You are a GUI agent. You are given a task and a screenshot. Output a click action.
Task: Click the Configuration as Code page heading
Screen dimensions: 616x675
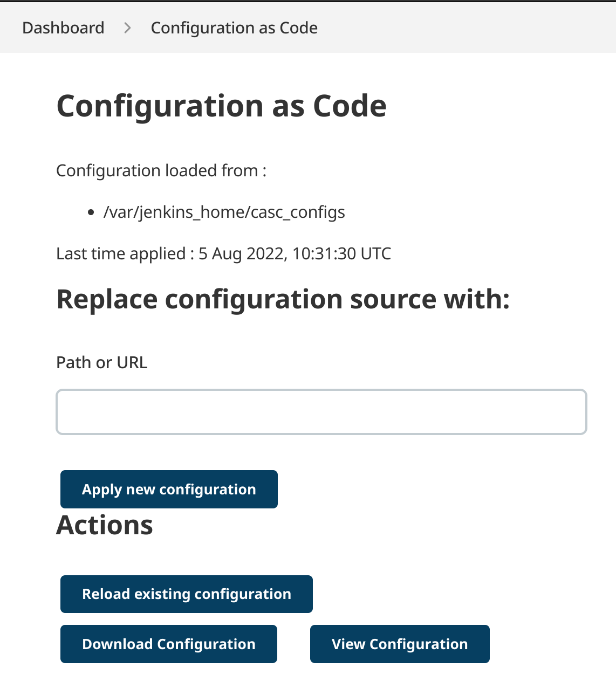coord(221,106)
